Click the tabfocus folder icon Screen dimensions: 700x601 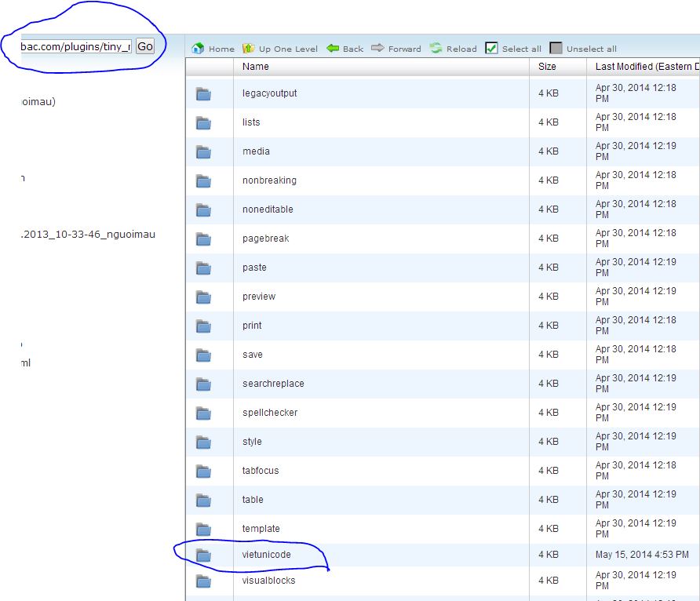coord(204,472)
